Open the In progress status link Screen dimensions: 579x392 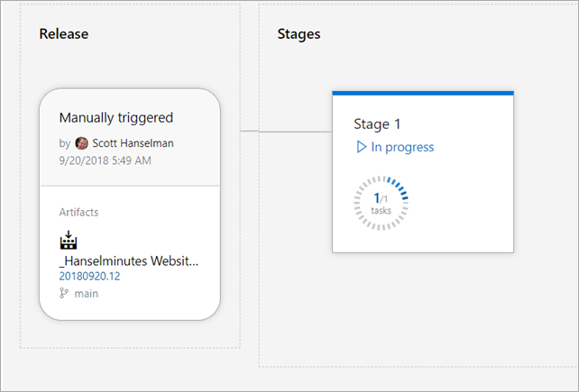tap(402, 147)
